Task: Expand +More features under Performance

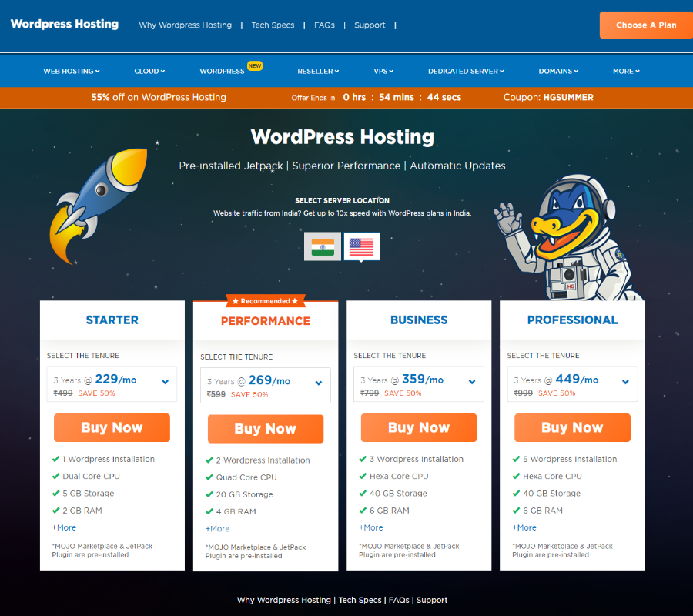Action: [217, 528]
